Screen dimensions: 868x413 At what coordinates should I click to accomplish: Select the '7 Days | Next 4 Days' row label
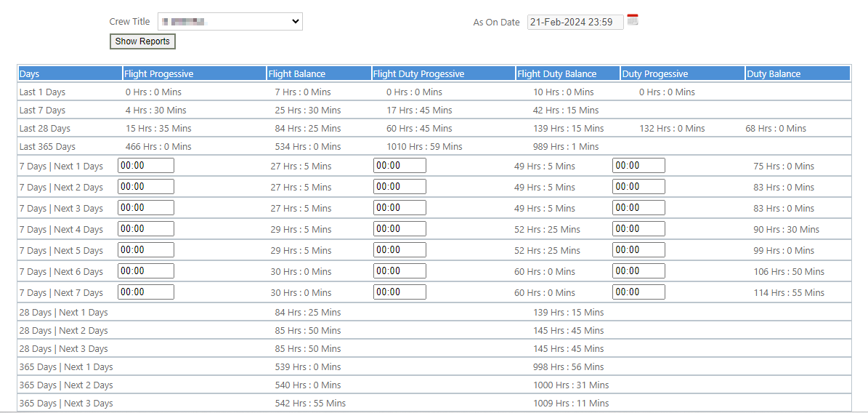click(61, 230)
